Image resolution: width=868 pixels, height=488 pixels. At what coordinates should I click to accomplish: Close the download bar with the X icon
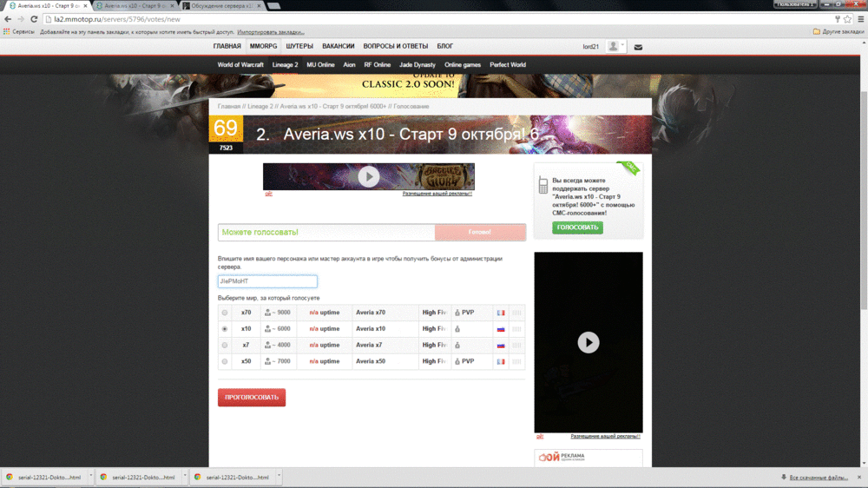(x=858, y=477)
